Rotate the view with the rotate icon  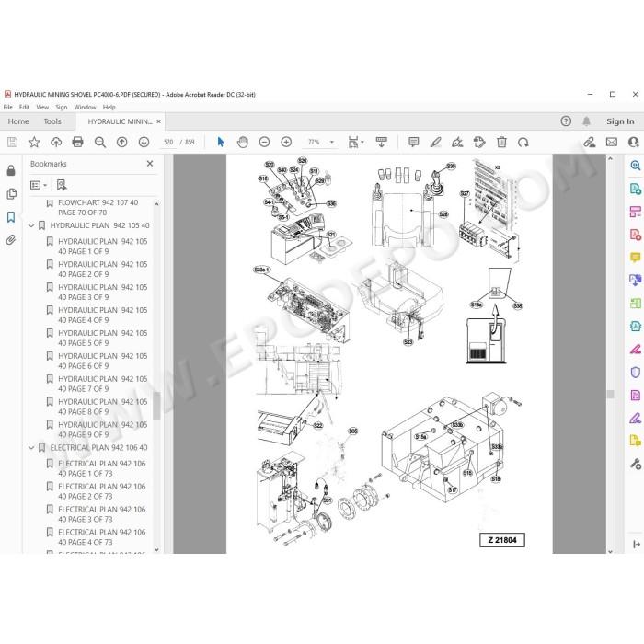pyautogui.click(x=523, y=143)
